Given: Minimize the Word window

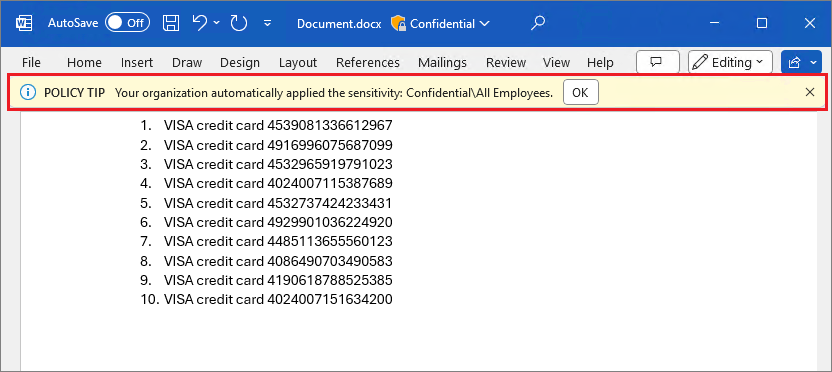Looking at the screenshot, I should click(x=714, y=23).
